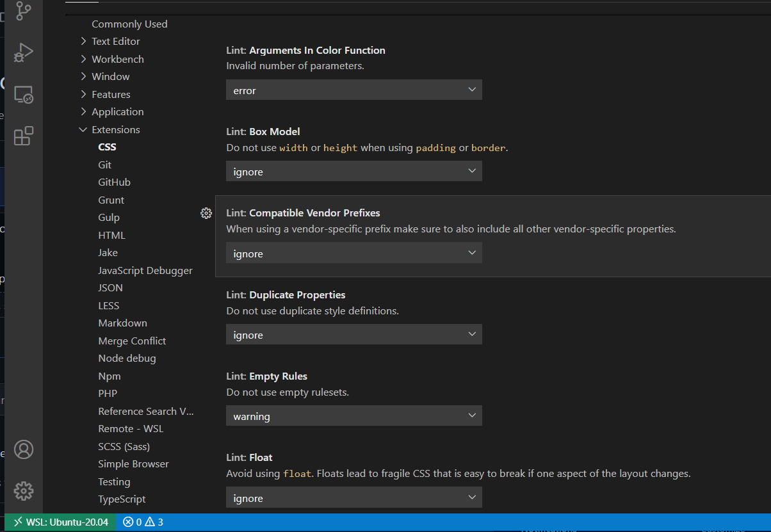Click the Manage gear icon

pyautogui.click(x=24, y=490)
